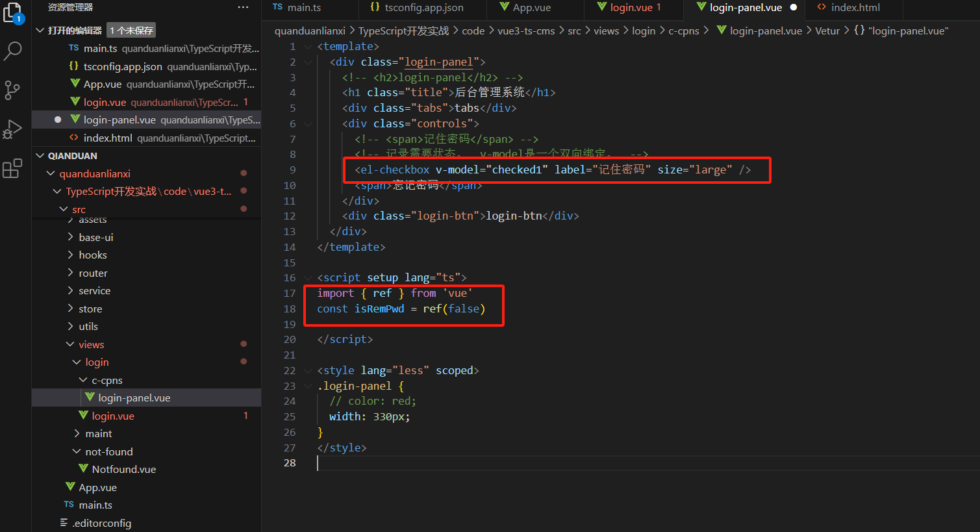Screen dimensions: 980x532
Task: Click breadcrumb 'vue3-ts-cms'
Action: click(526, 31)
